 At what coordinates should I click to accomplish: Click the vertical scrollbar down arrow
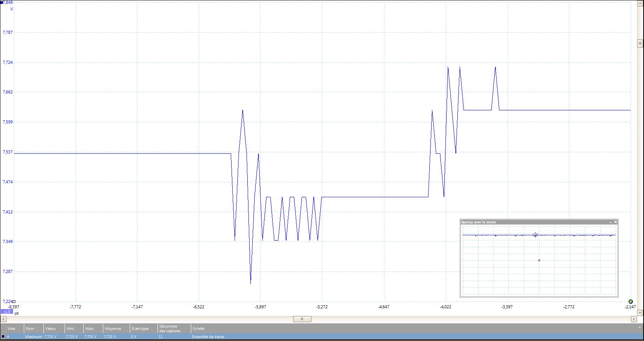coord(640,313)
